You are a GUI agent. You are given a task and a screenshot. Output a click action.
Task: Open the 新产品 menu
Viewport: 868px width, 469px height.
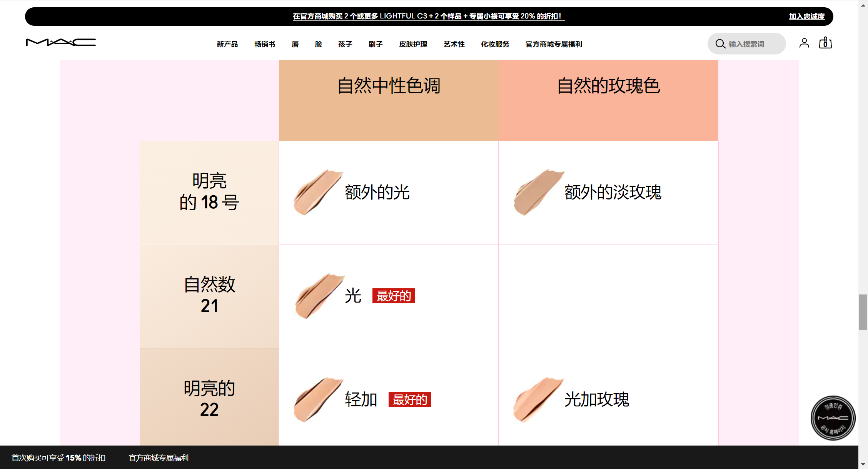tap(227, 44)
